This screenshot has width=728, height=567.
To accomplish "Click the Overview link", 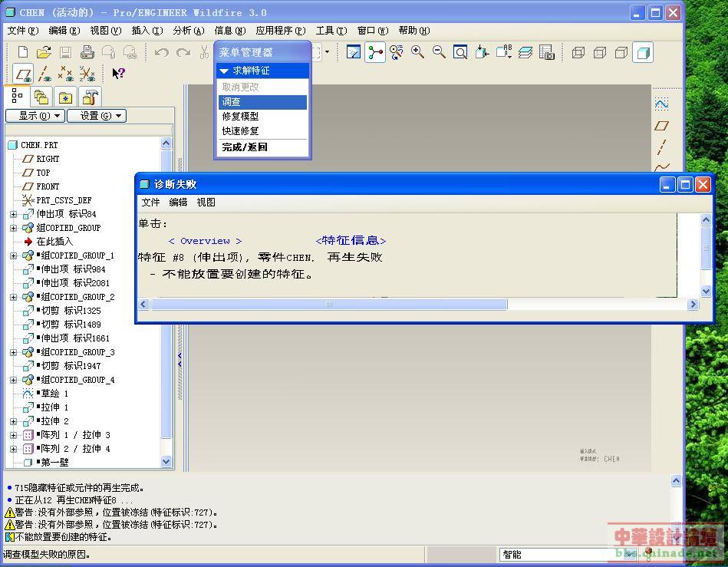I will [206, 241].
